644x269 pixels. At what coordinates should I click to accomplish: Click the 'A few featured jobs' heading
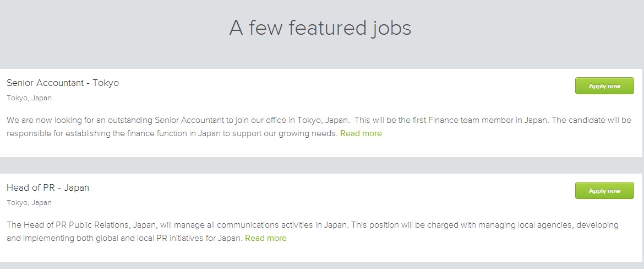click(x=320, y=28)
